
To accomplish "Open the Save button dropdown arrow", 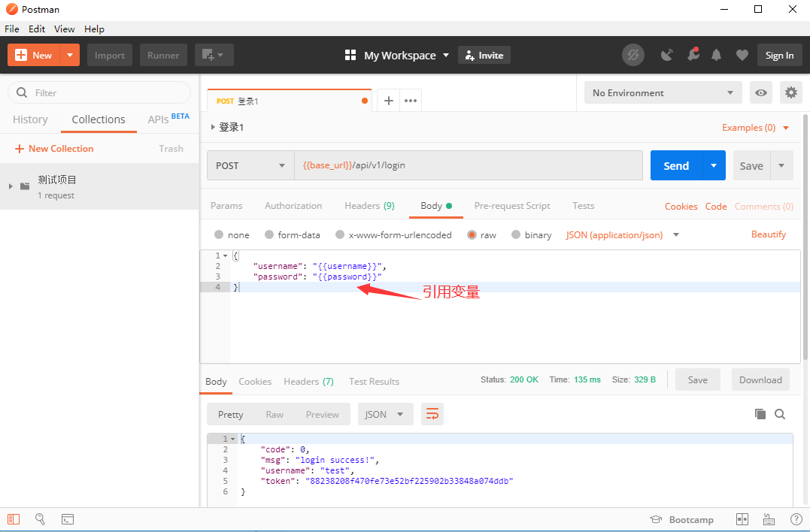I will [781, 165].
